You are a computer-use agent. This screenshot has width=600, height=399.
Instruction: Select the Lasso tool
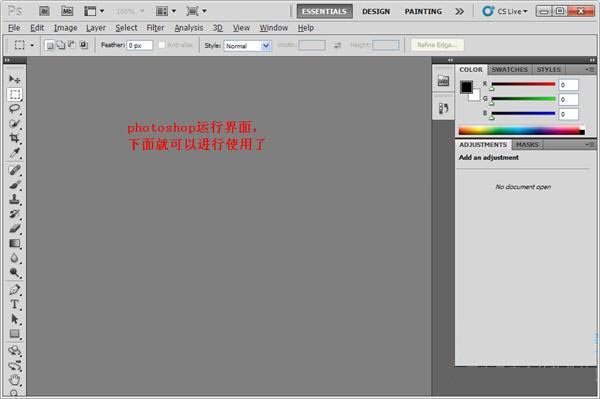pos(15,109)
